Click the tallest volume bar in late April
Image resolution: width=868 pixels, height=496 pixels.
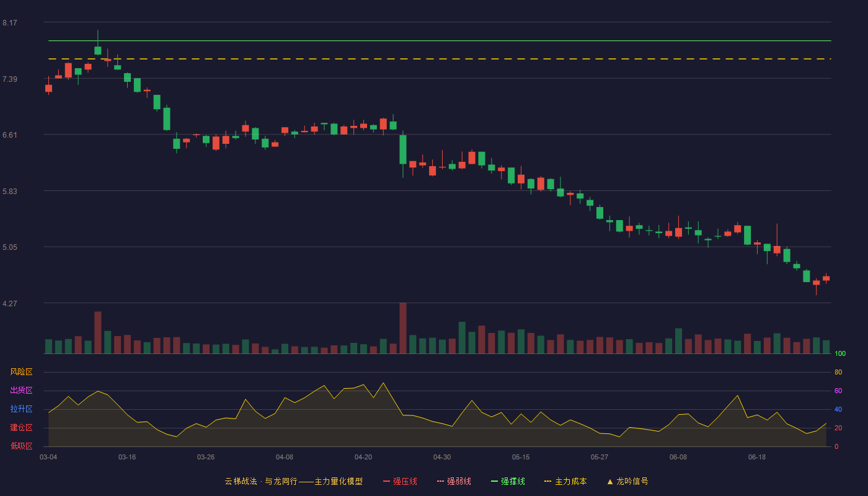(x=403, y=328)
